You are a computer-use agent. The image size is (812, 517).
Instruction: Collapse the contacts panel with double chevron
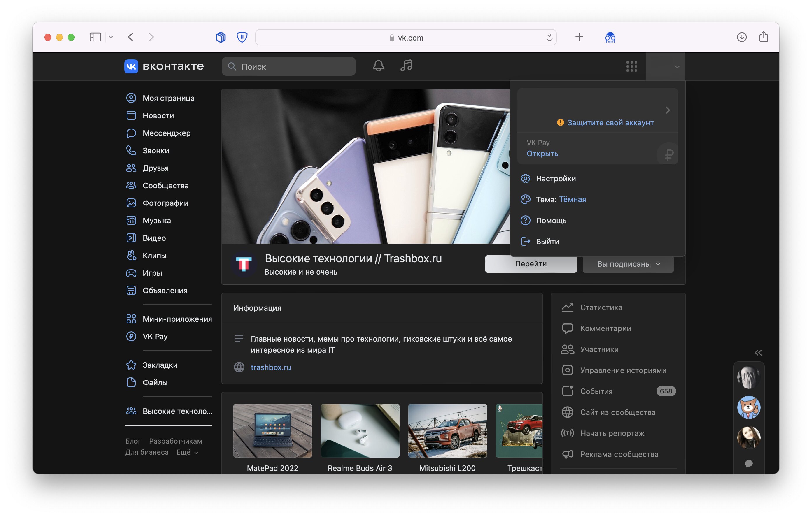click(x=758, y=353)
